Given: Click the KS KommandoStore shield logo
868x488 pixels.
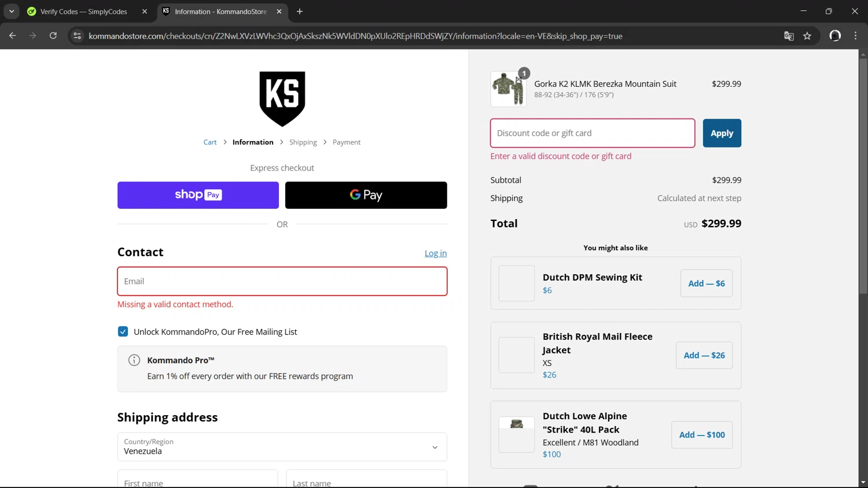Looking at the screenshot, I should pos(282,99).
